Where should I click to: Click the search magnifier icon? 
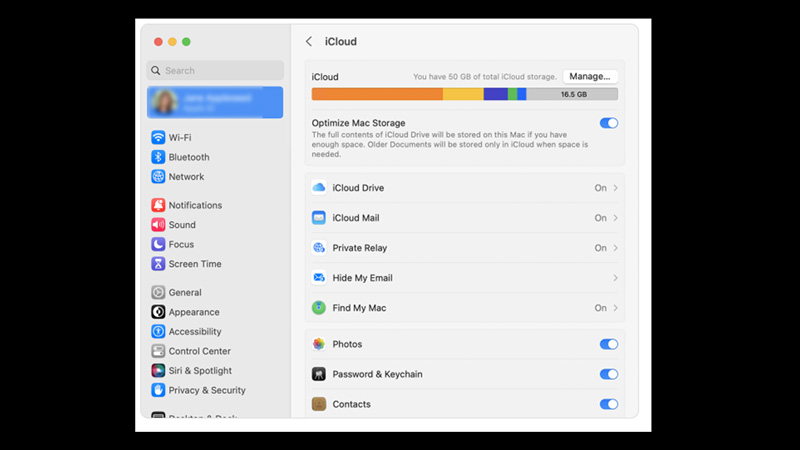(x=156, y=70)
